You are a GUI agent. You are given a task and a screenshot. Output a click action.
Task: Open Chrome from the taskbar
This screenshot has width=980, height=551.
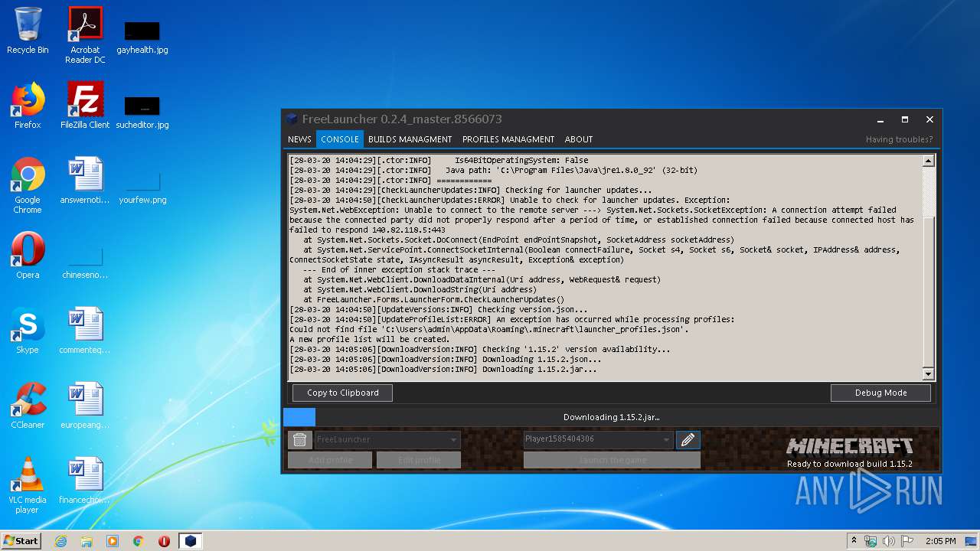point(139,541)
